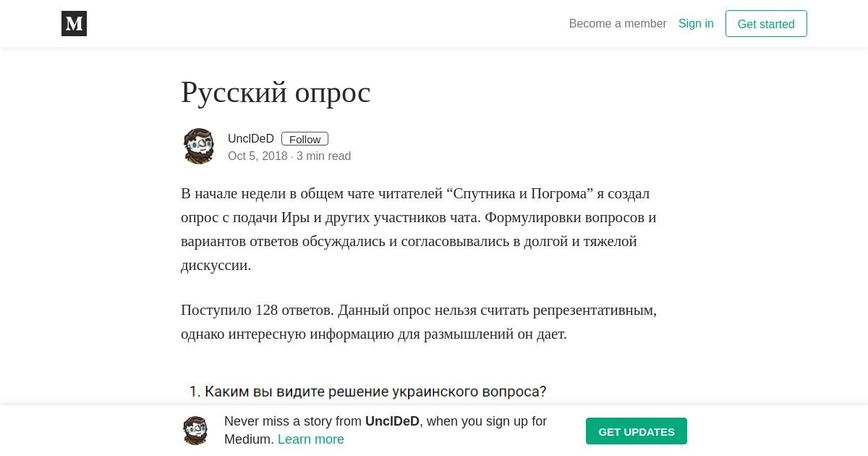Click the Oct 5, 2018 date
The height and width of the screenshot is (456, 868).
258,156
